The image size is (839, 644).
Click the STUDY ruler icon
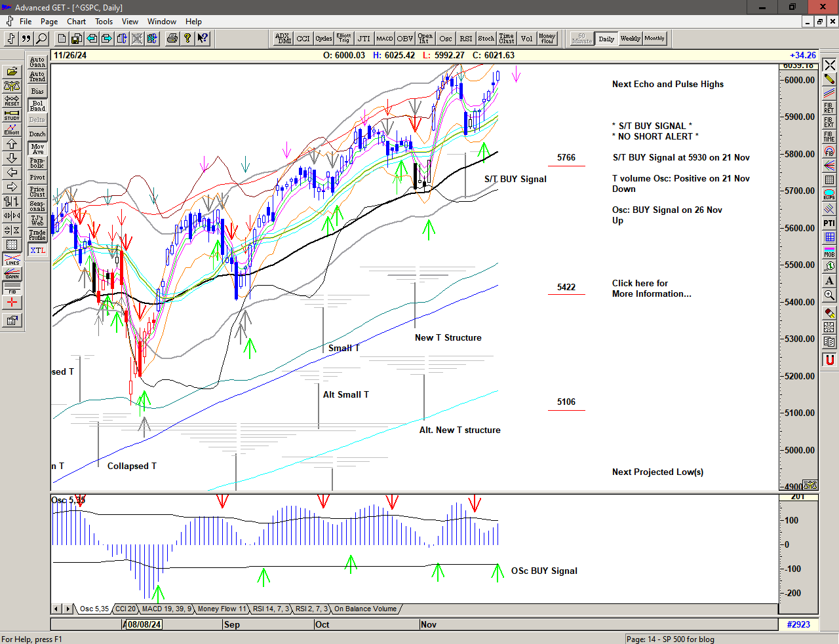coord(12,115)
